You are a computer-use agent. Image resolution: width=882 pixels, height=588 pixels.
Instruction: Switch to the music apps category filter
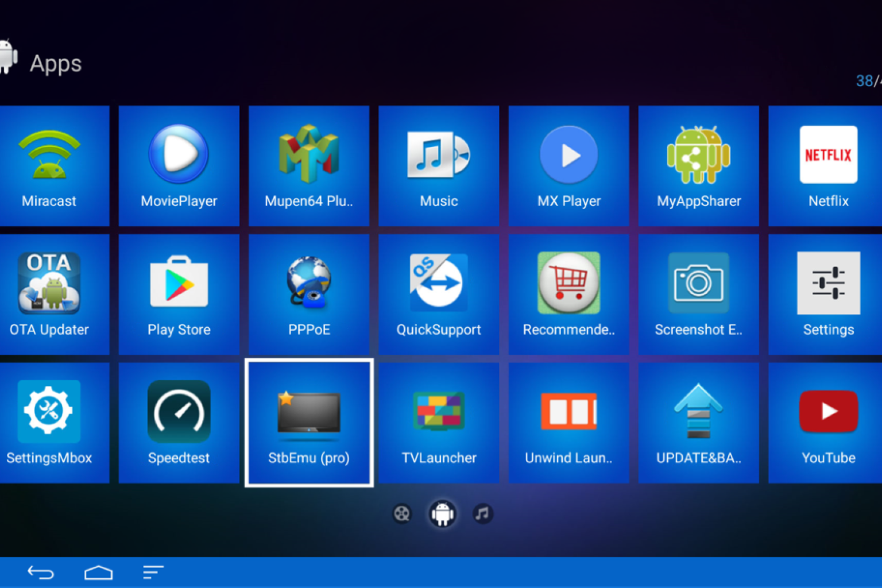(x=482, y=514)
